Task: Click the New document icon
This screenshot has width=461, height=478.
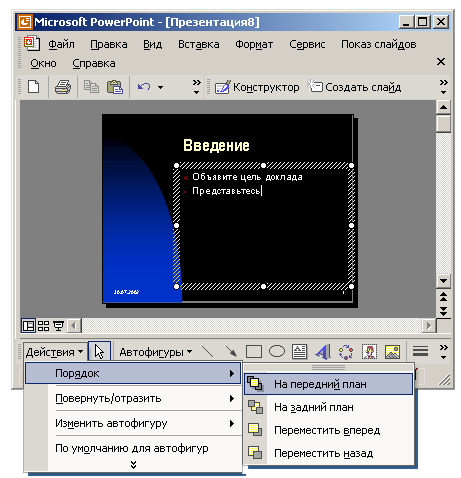Action: pos(33,87)
